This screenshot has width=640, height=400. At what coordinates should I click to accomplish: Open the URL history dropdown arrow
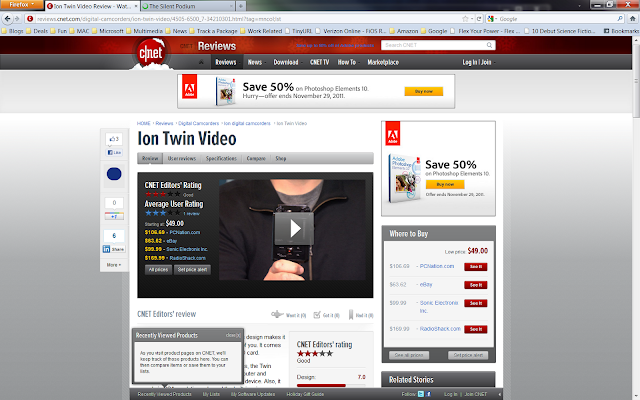click(x=472, y=19)
